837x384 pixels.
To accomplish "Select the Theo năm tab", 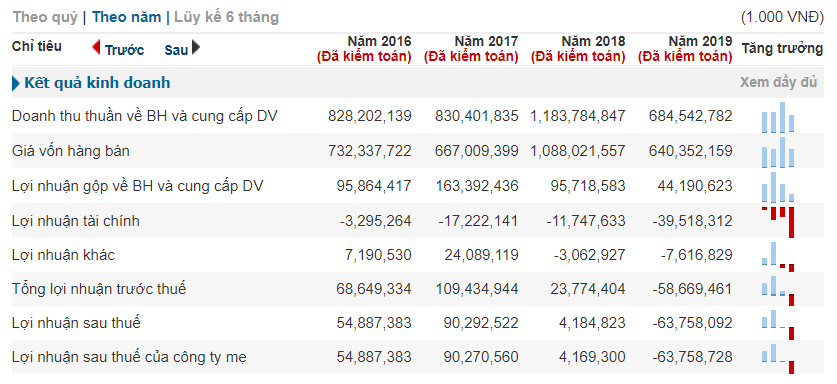I will [127, 17].
